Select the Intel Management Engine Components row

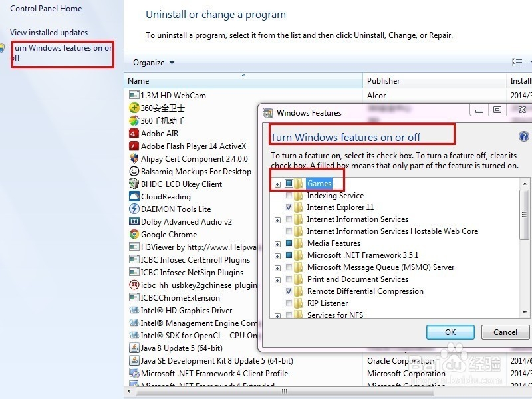point(194,323)
